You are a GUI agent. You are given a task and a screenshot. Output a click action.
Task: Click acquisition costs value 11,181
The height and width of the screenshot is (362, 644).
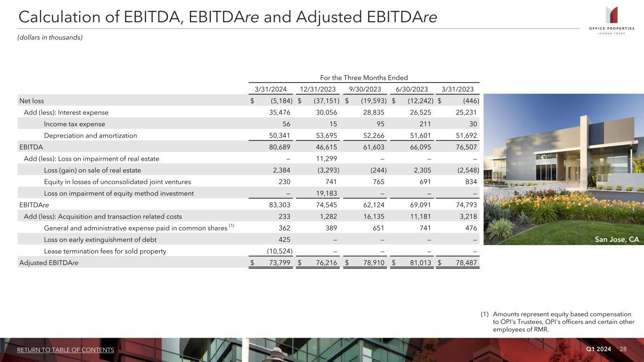click(420, 216)
